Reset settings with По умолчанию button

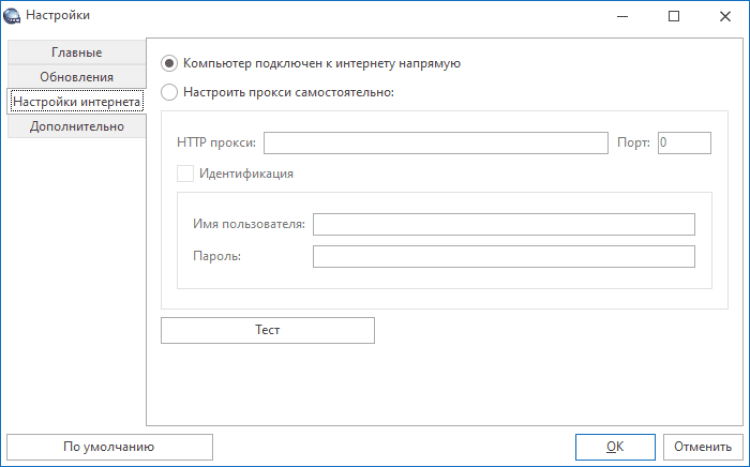(110, 446)
